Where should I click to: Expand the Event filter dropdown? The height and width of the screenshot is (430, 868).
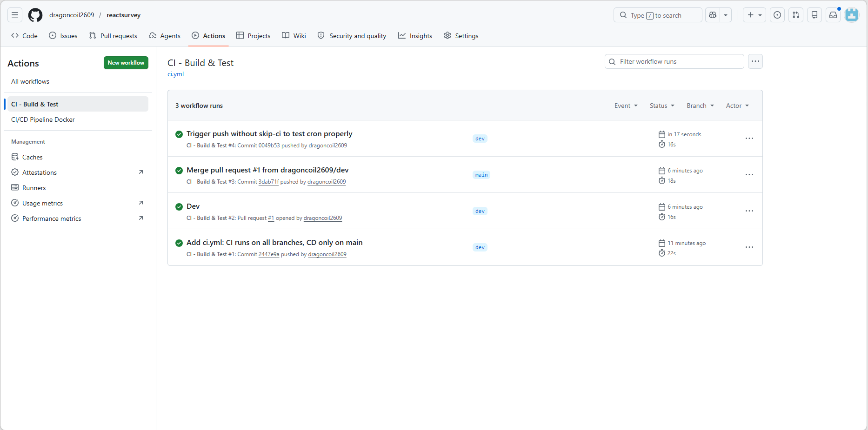(x=626, y=106)
